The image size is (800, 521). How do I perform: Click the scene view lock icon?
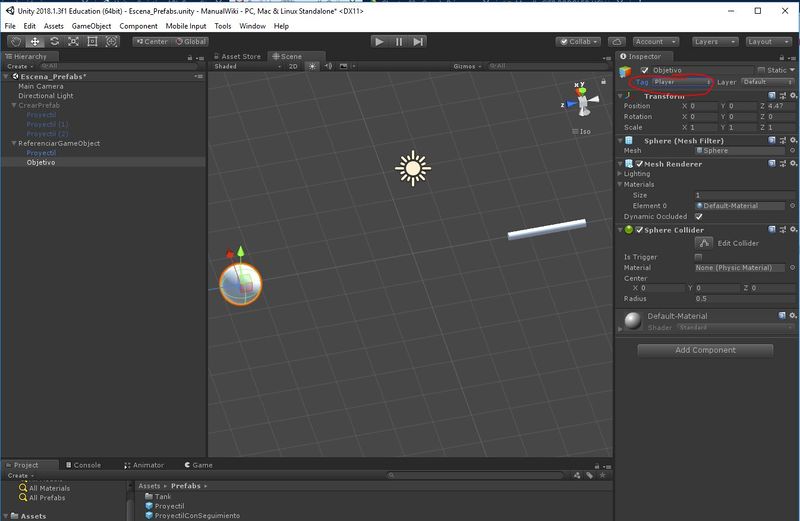(x=604, y=81)
